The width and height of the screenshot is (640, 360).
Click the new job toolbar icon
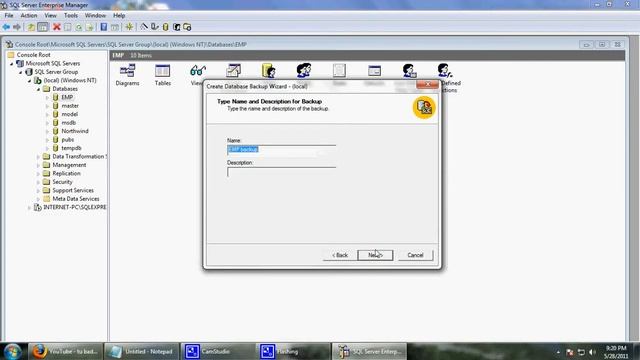187,27
